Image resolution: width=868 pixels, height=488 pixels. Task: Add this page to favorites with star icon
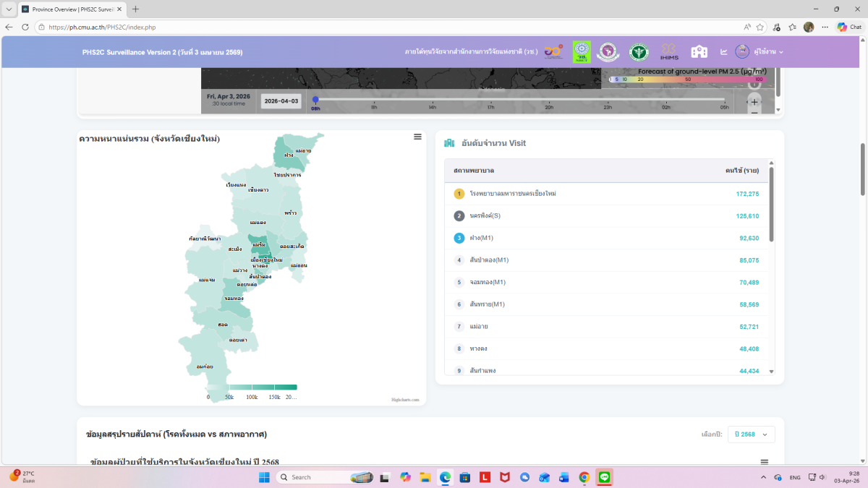coord(760,27)
